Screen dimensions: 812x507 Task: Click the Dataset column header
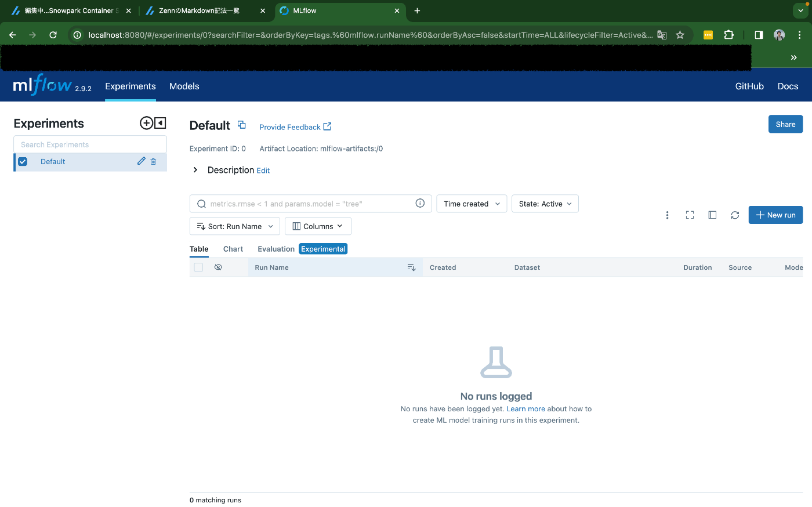click(x=527, y=267)
